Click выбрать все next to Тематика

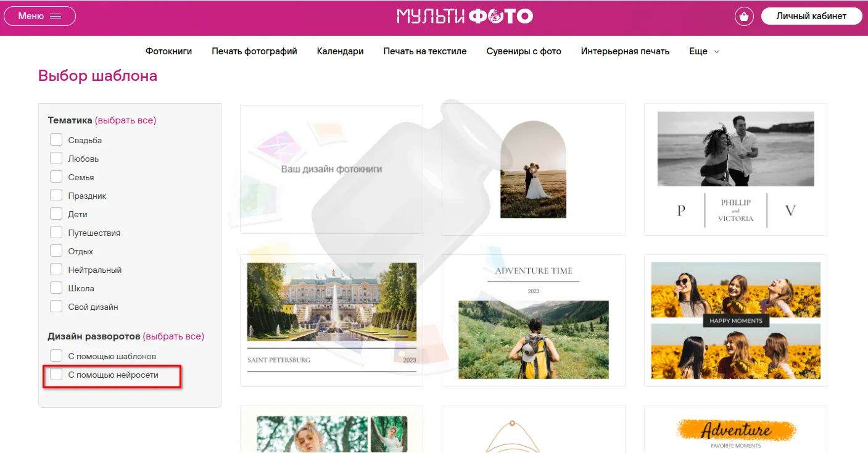[125, 120]
